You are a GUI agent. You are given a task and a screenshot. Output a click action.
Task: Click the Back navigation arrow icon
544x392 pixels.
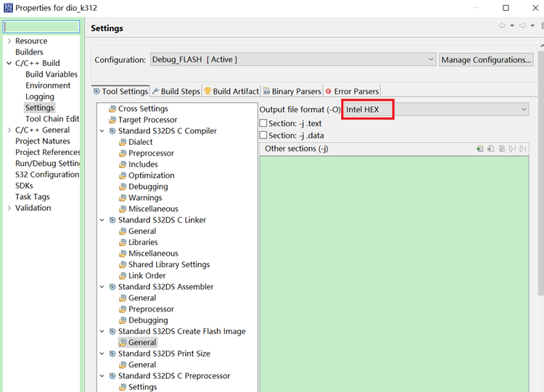point(502,26)
